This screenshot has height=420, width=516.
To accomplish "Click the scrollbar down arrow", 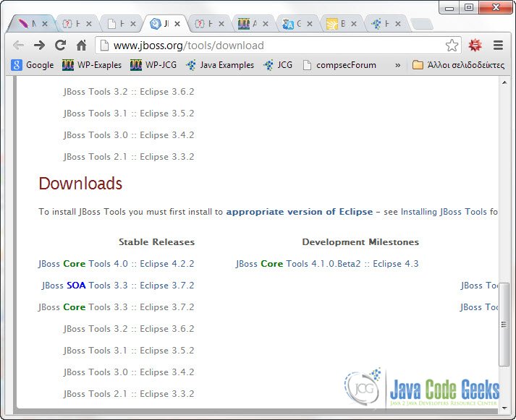I will pos(504,408).
